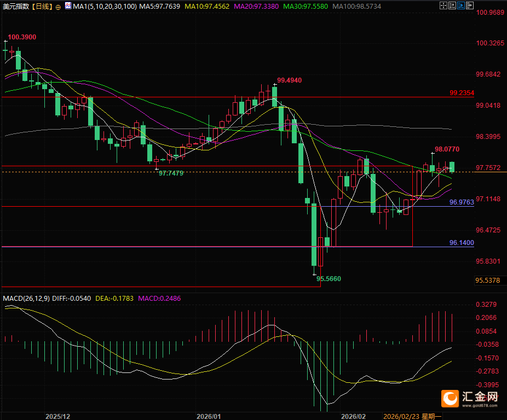Click the panel export arrow icon
Screen dimensions: 507x420
[x=469, y=5]
